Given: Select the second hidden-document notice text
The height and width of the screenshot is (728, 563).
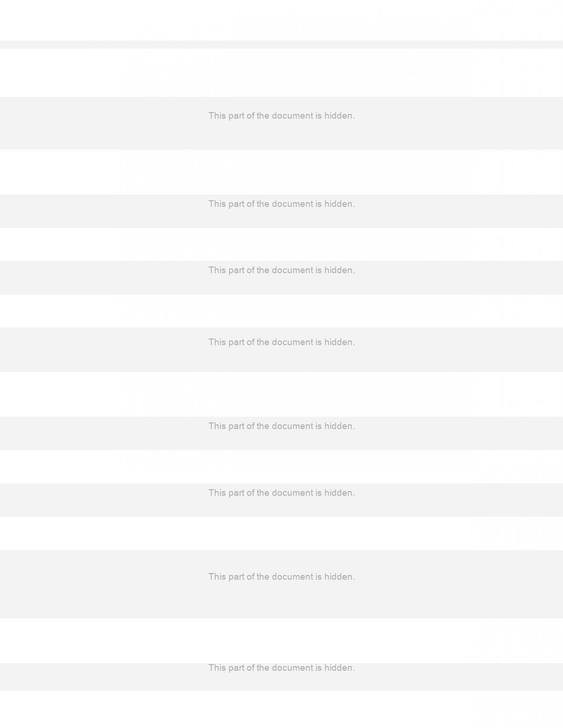Looking at the screenshot, I should [x=281, y=204].
